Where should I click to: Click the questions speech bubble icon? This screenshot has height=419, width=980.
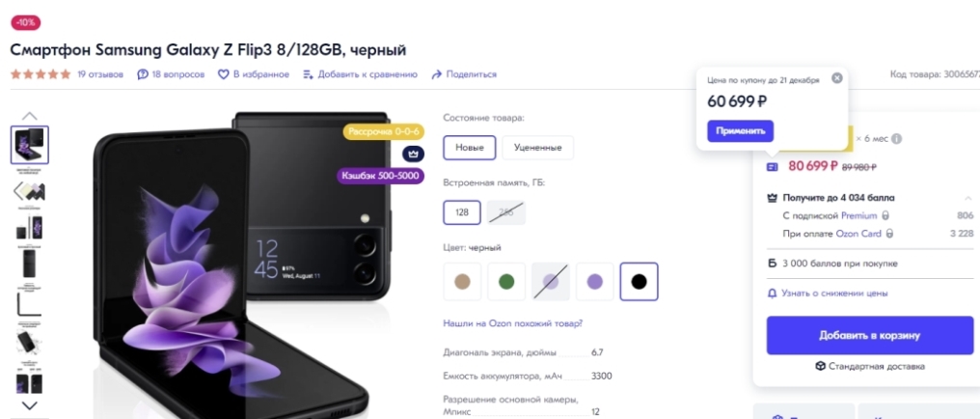143,74
